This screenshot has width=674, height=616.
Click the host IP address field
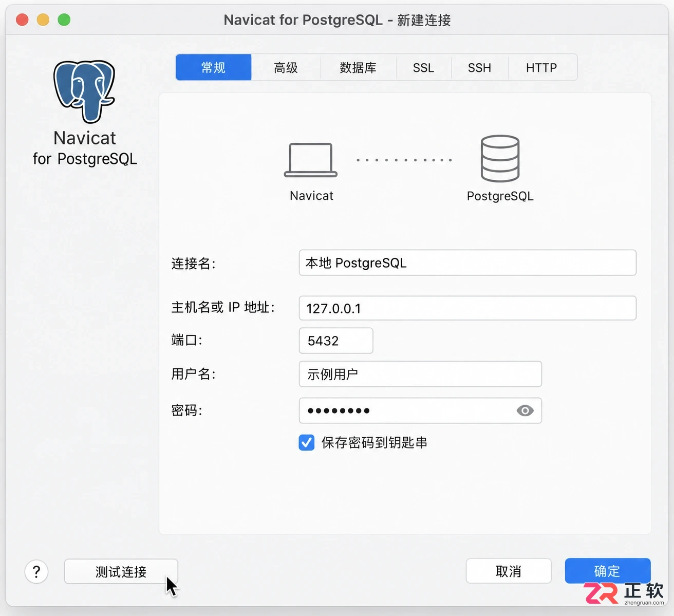click(x=467, y=308)
